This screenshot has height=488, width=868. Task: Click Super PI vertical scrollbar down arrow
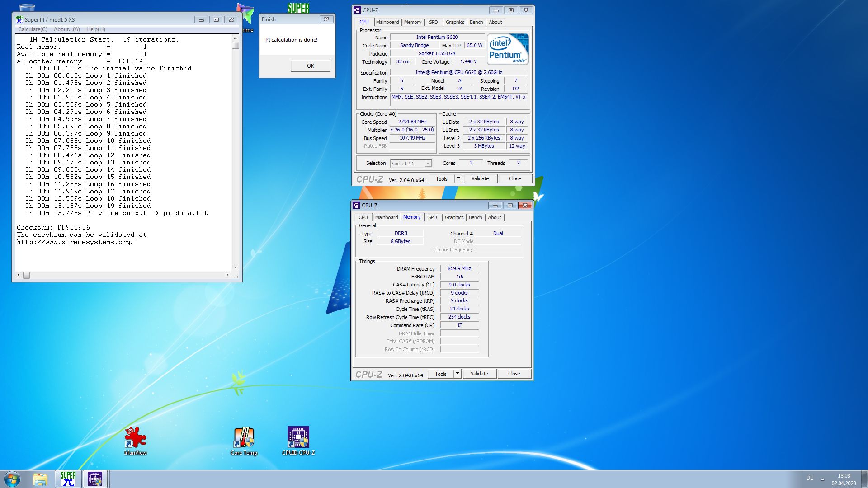(x=236, y=267)
